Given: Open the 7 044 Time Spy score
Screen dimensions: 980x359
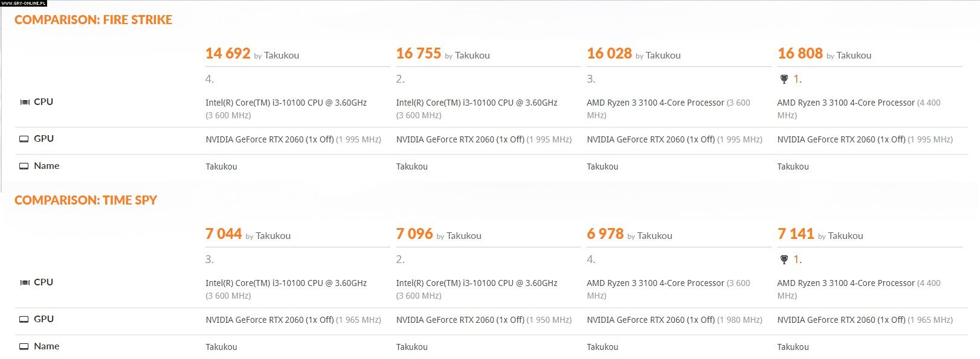Looking at the screenshot, I should point(224,234).
